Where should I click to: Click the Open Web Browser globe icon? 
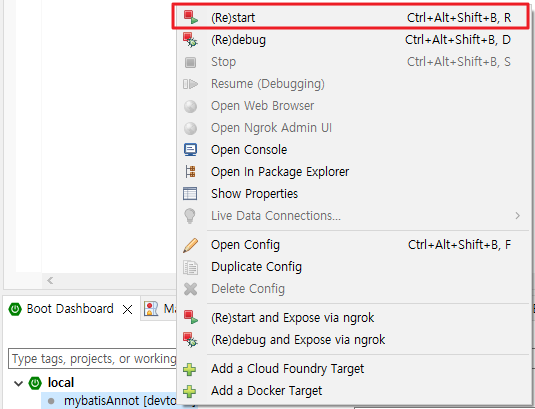pos(190,106)
